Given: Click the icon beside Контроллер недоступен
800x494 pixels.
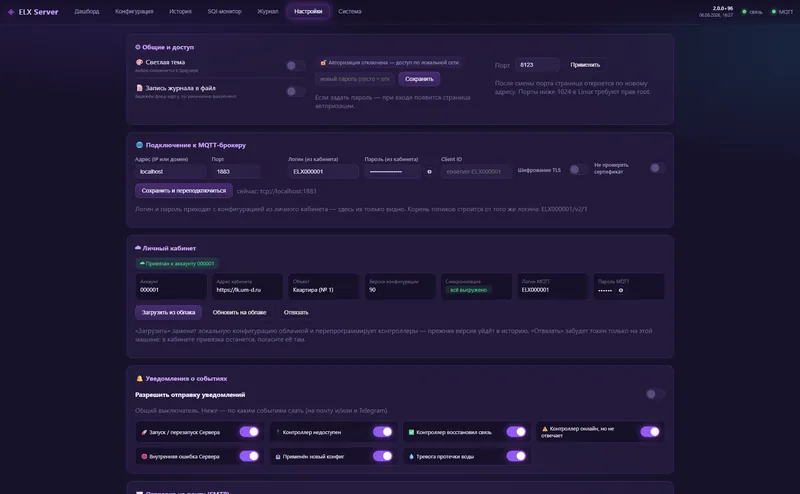Looking at the screenshot, I should click(x=278, y=432).
